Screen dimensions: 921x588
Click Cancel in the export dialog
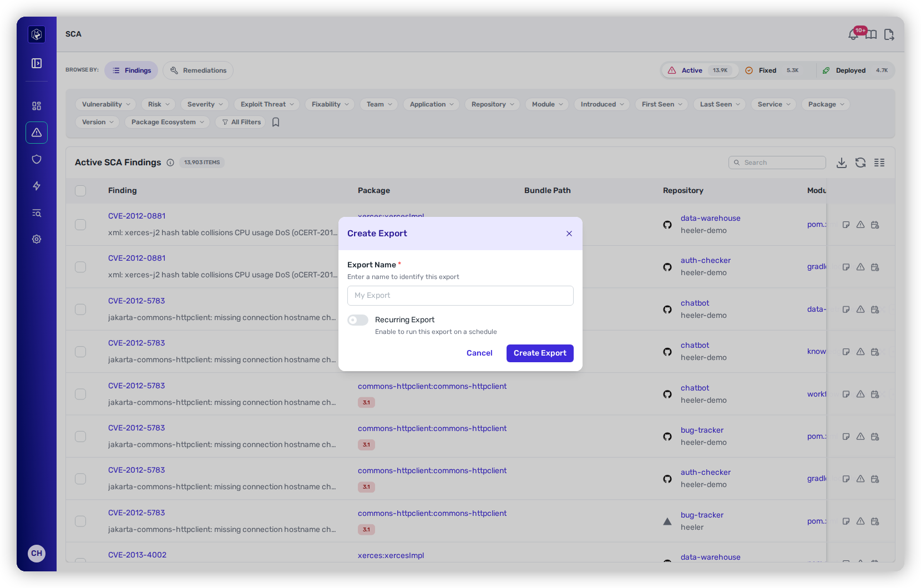[479, 353]
